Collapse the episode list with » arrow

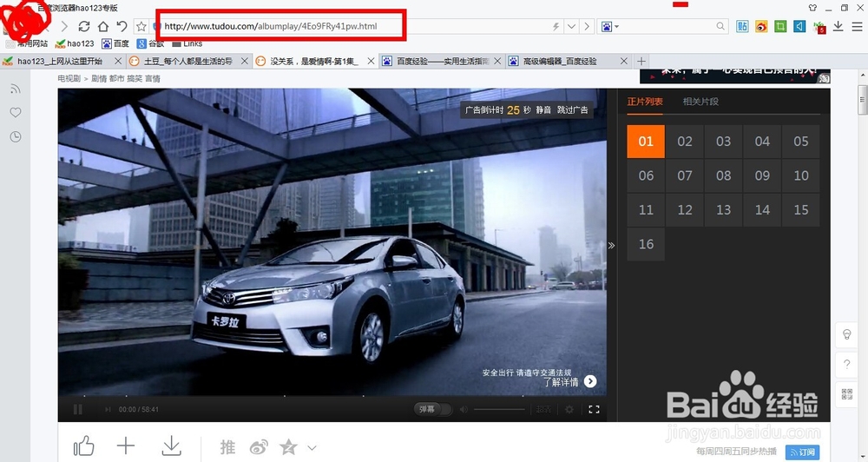tap(611, 246)
